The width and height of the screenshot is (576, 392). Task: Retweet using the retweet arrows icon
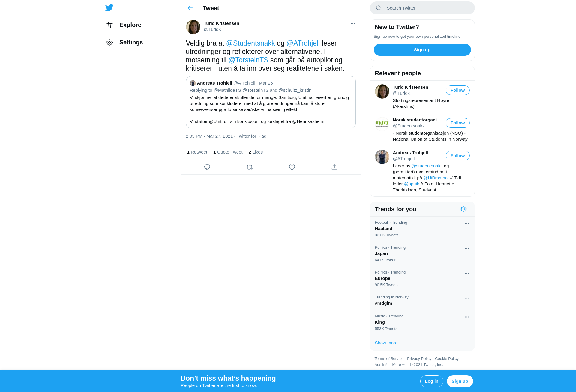pyautogui.click(x=250, y=167)
